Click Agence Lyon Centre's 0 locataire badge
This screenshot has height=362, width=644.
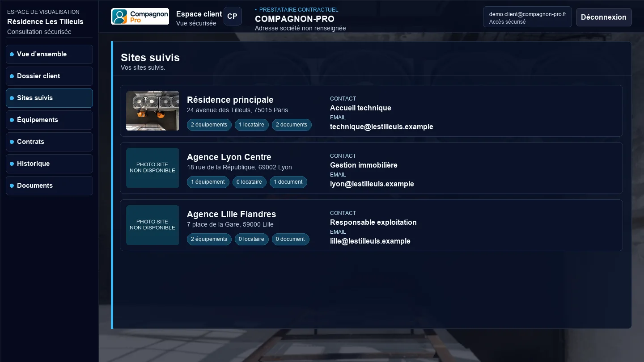tap(250, 182)
